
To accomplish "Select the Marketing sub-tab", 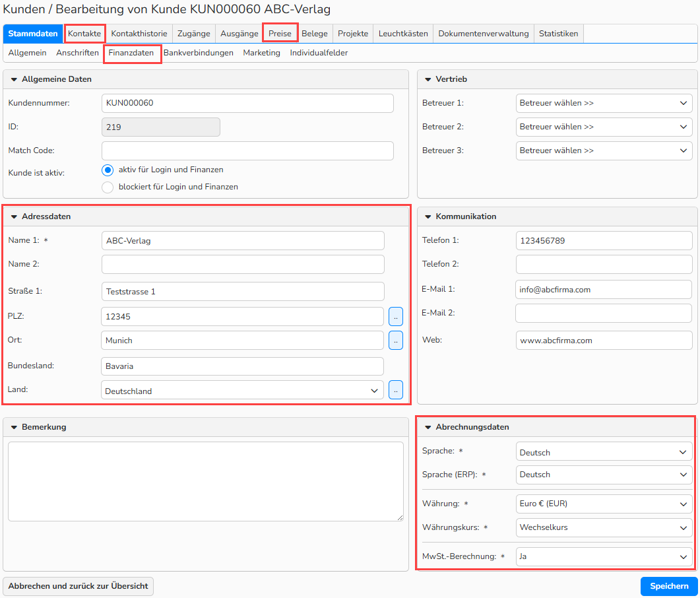I will [262, 53].
